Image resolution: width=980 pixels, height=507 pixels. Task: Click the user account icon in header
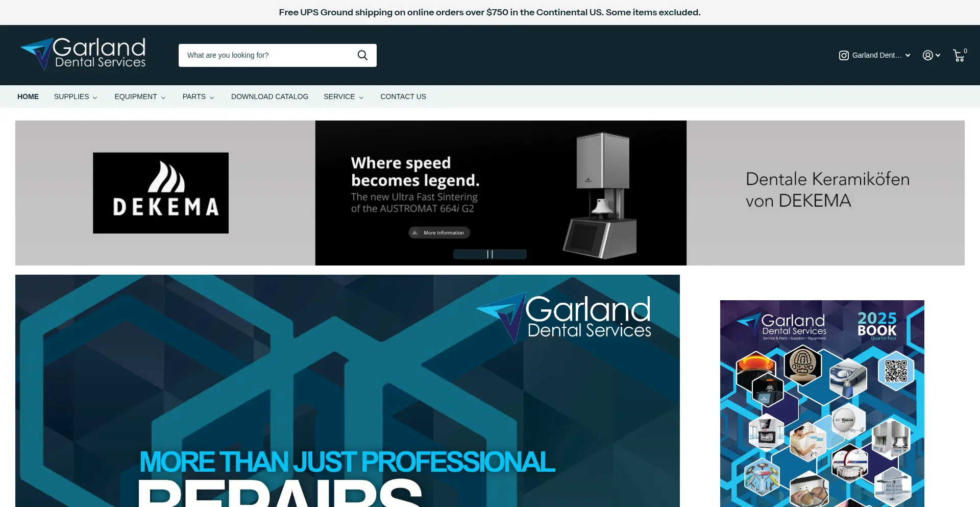pyautogui.click(x=928, y=55)
